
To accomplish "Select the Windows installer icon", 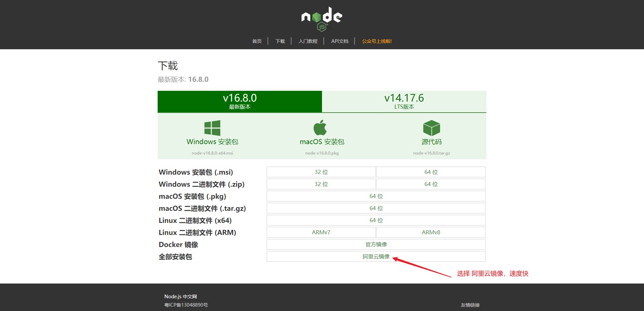I will pos(212,127).
